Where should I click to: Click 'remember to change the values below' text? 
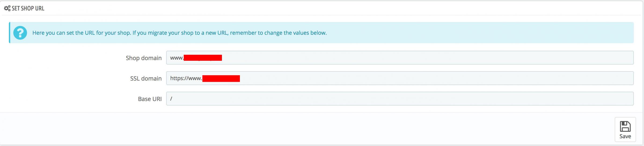(278, 33)
